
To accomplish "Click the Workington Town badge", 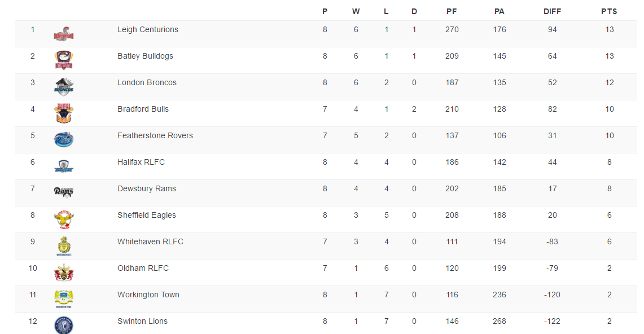I will coord(64,298).
